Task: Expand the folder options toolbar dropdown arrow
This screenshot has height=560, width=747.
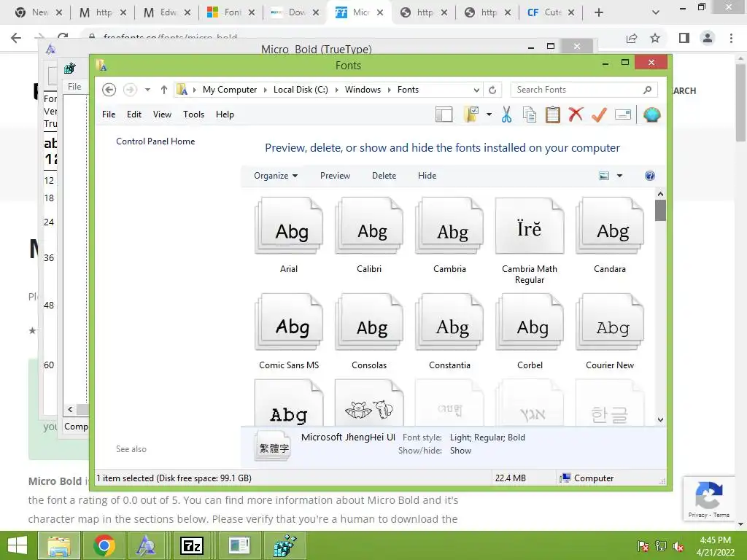Action: point(489,114)
